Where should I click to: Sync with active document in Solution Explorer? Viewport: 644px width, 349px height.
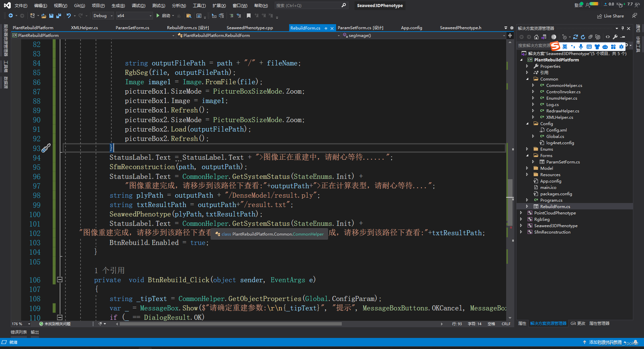pyautogui.click(x=576, y=37)
